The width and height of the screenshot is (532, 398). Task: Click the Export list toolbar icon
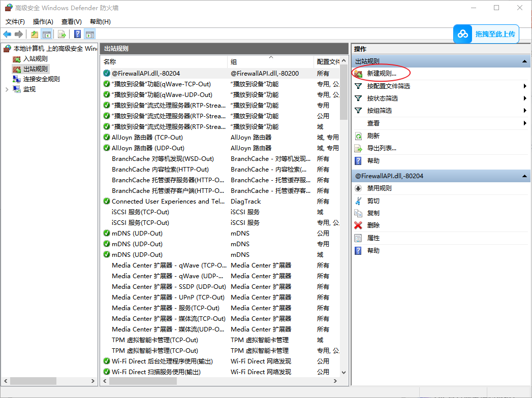(x=62, y=34)
